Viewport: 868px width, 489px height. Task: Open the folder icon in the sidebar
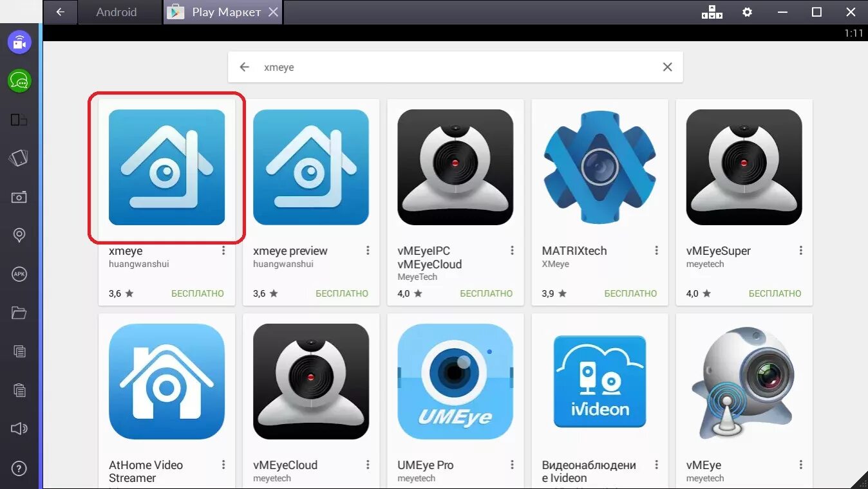click(x=19, y=313)
